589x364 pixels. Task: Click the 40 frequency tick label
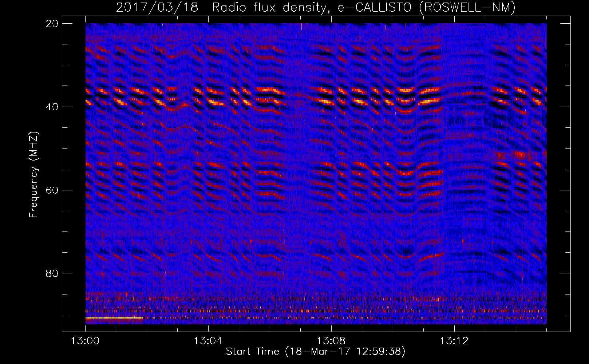52,107
